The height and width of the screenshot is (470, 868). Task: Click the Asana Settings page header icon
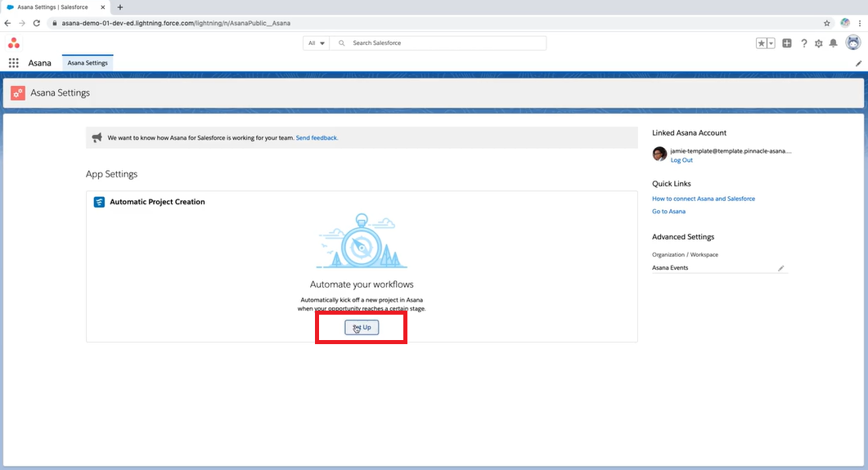coord(18,93)
